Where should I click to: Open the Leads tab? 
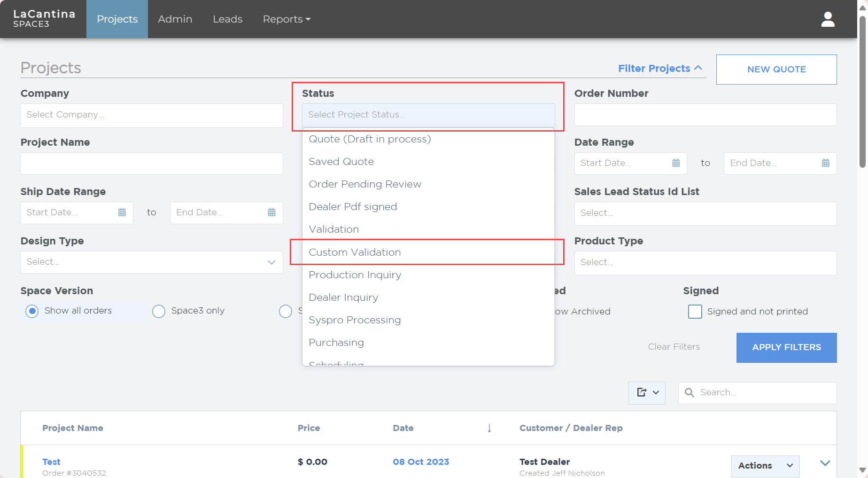coord(228,19)
